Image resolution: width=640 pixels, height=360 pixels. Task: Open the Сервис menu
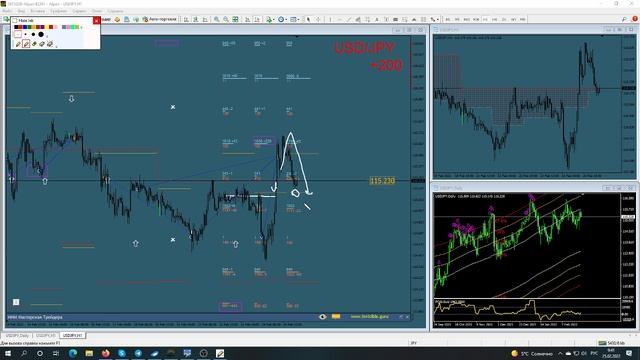pos(79,11)
